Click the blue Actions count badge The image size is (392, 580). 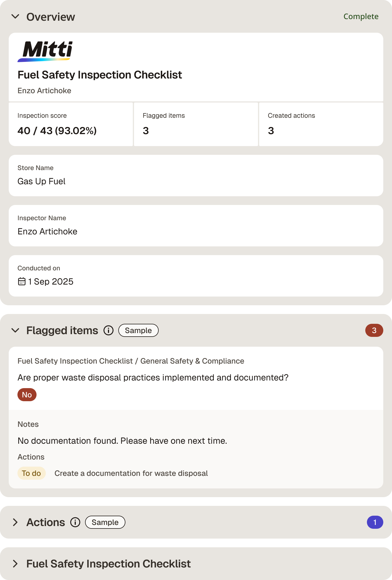click(375, 522)
